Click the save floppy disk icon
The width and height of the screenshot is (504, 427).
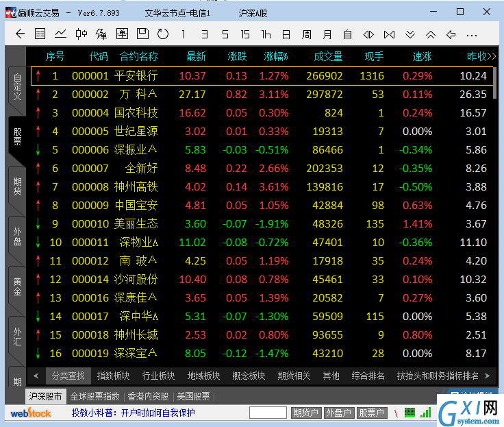point(142,34)
